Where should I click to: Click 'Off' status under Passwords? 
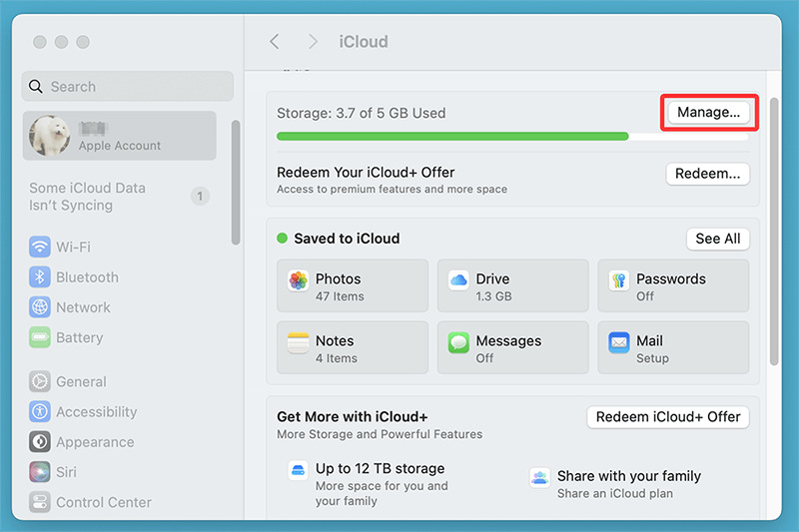(644, 296)
